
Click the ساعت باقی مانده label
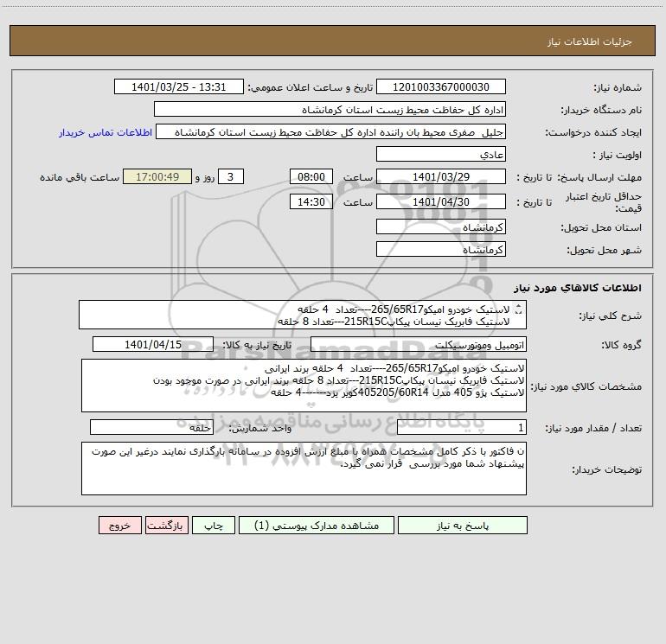(x=80, y=177)
